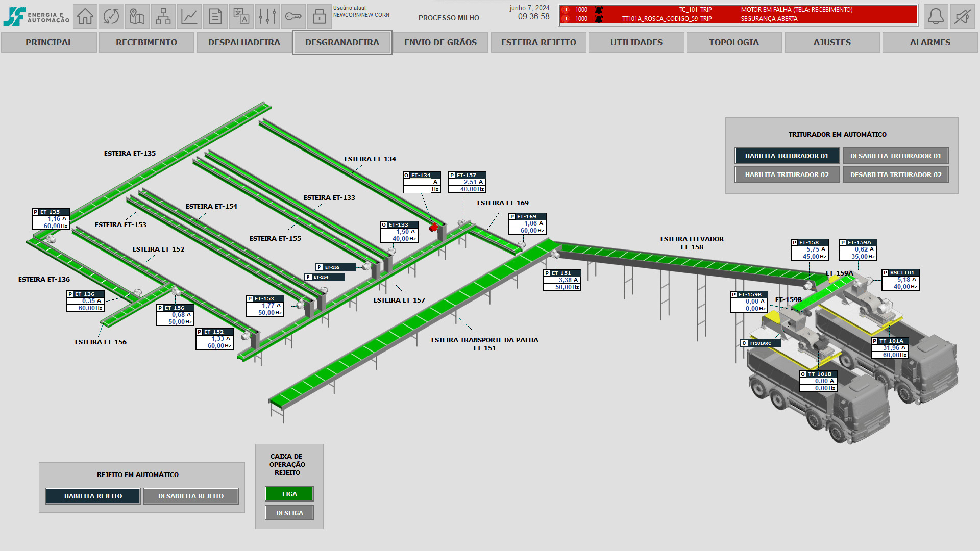Click the ESTEIRA ET-134 label
The image size is (980, 551).
click(370, 159)
